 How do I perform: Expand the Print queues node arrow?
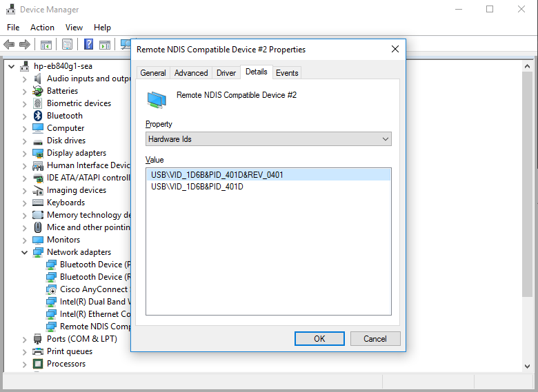[24, 352]
